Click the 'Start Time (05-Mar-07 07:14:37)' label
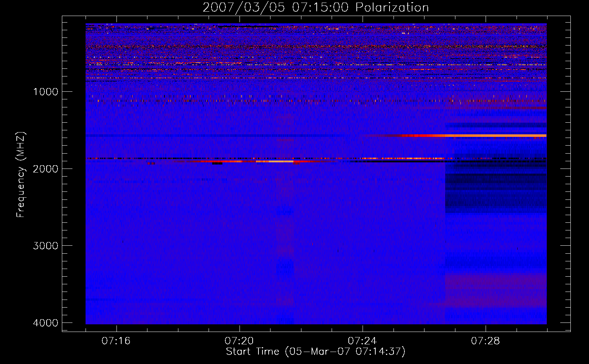This screenshot has width=589, height=364. (316, 352)
